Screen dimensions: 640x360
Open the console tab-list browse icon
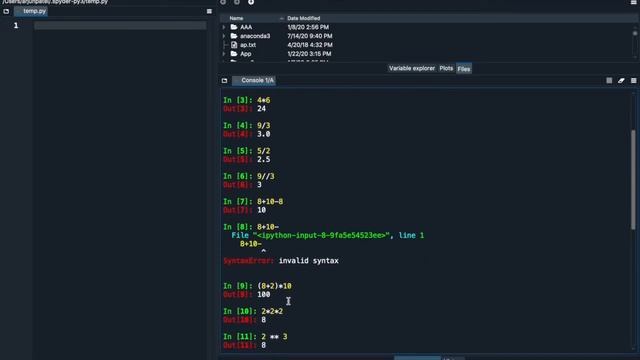click(x=224, y=81)
